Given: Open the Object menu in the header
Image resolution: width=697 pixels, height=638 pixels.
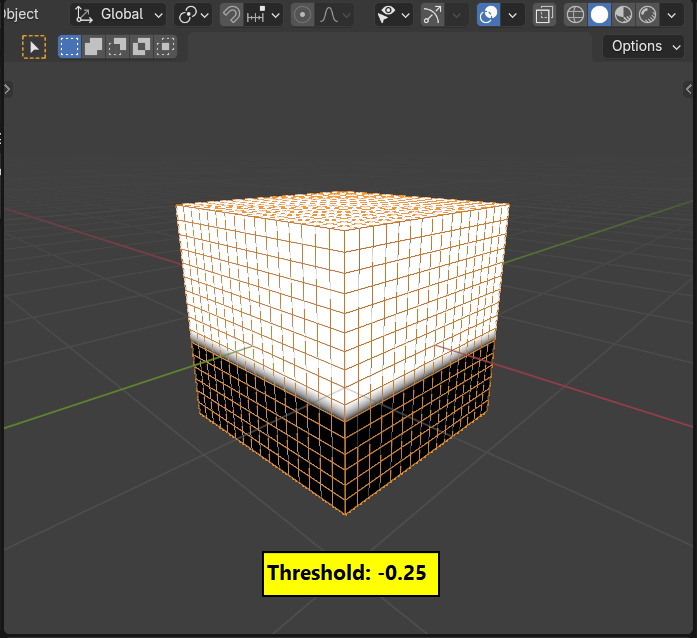Looking at the screenshot, I should pos(20,14).
